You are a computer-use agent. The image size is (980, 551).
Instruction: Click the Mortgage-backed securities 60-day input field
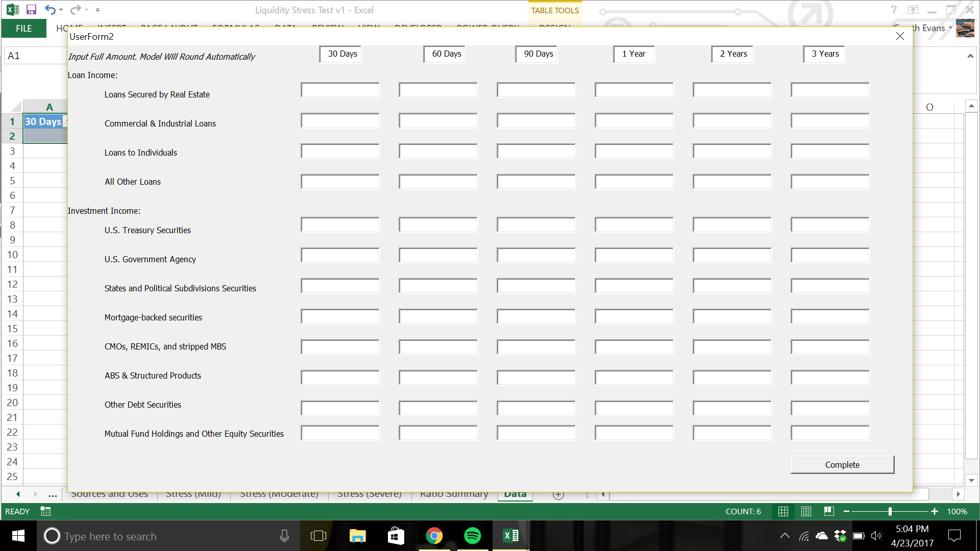(437, 316)
